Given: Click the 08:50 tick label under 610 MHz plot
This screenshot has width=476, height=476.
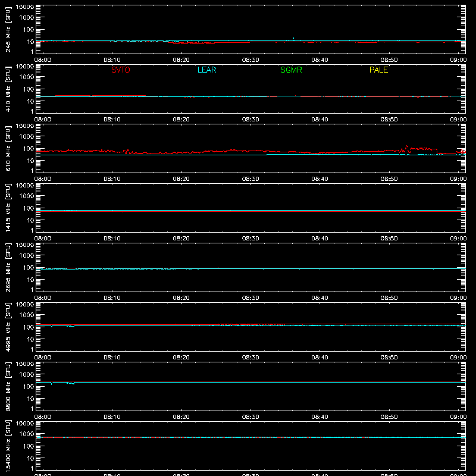Looking at the screenshot, I should point(389,179).
